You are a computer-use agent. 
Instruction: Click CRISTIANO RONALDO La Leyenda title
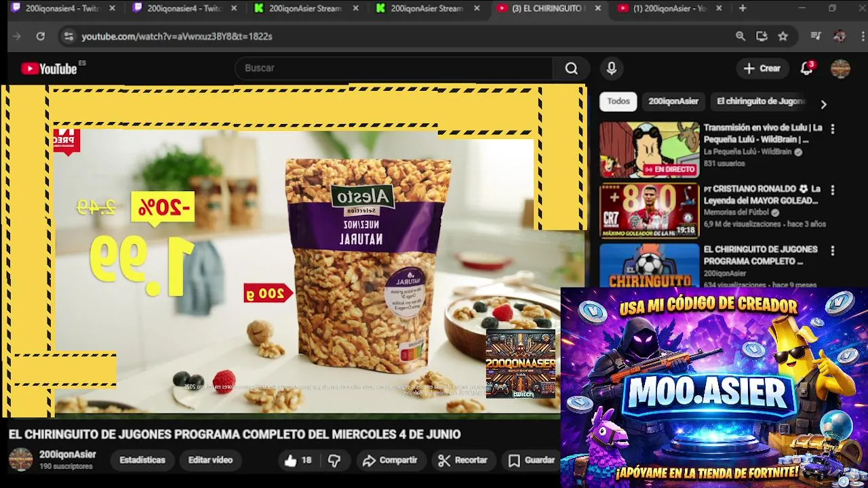762,195
